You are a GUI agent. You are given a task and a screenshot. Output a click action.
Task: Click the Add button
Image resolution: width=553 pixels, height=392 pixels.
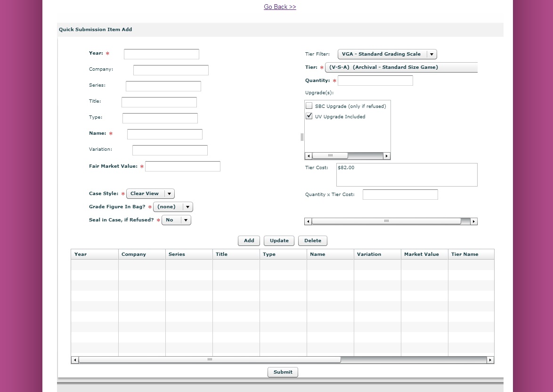(x=249, y=241)
